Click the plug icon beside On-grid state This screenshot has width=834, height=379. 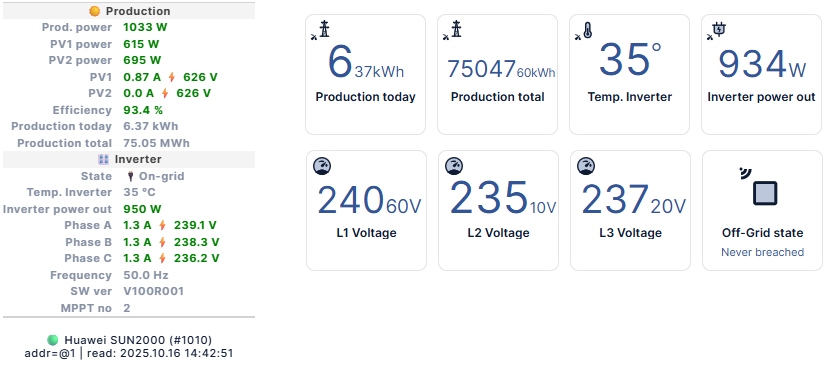tap(130, 176)
